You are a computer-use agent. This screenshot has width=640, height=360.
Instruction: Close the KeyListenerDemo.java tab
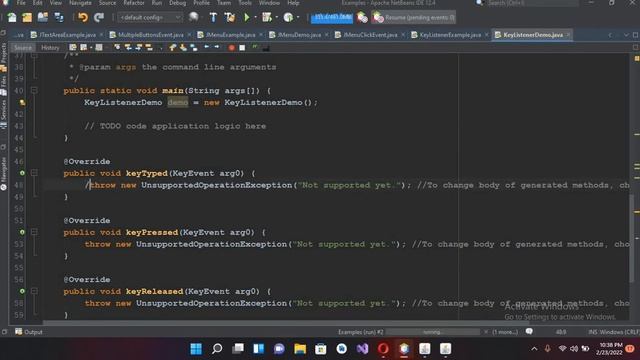click(568, 35)
